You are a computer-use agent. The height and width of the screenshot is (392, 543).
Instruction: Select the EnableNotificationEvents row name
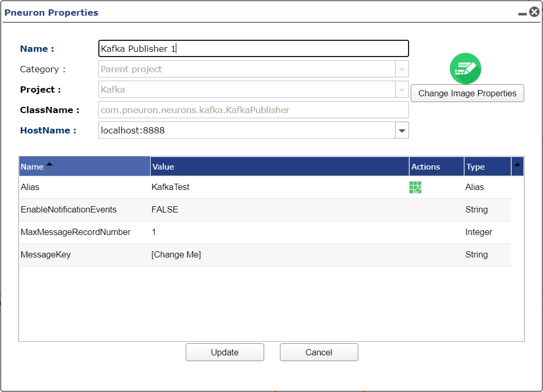pos(69,210)
